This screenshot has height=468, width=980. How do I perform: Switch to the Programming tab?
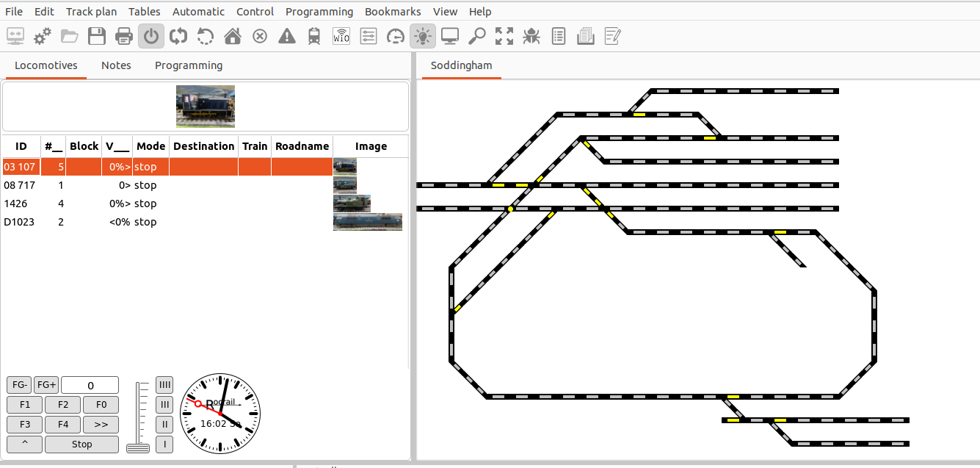coord(189,65)
